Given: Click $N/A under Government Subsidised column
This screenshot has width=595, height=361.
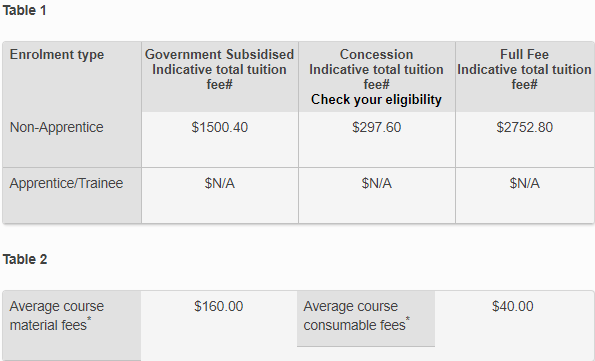Looking at the screenshot, I should (x=219, y=183).
